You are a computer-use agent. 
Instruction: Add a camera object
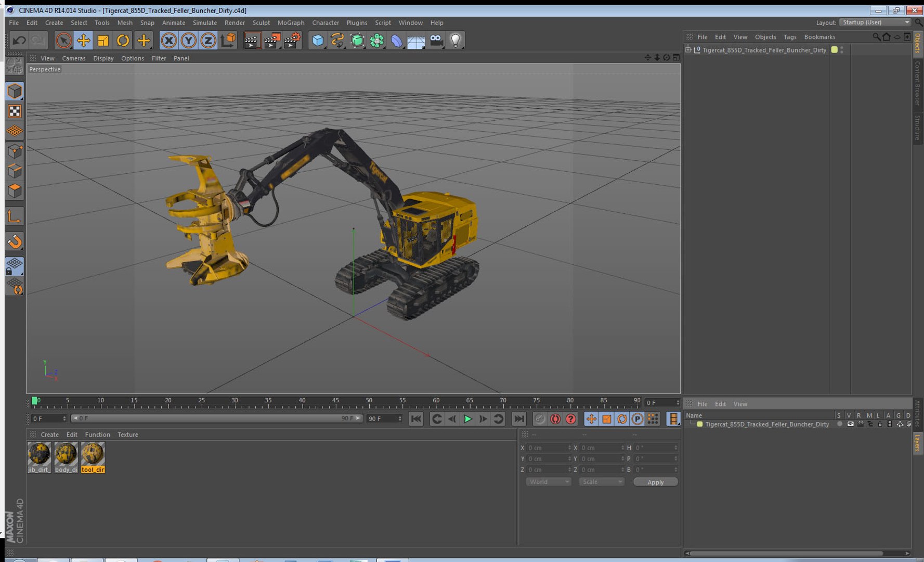click(x=436, y=40)
